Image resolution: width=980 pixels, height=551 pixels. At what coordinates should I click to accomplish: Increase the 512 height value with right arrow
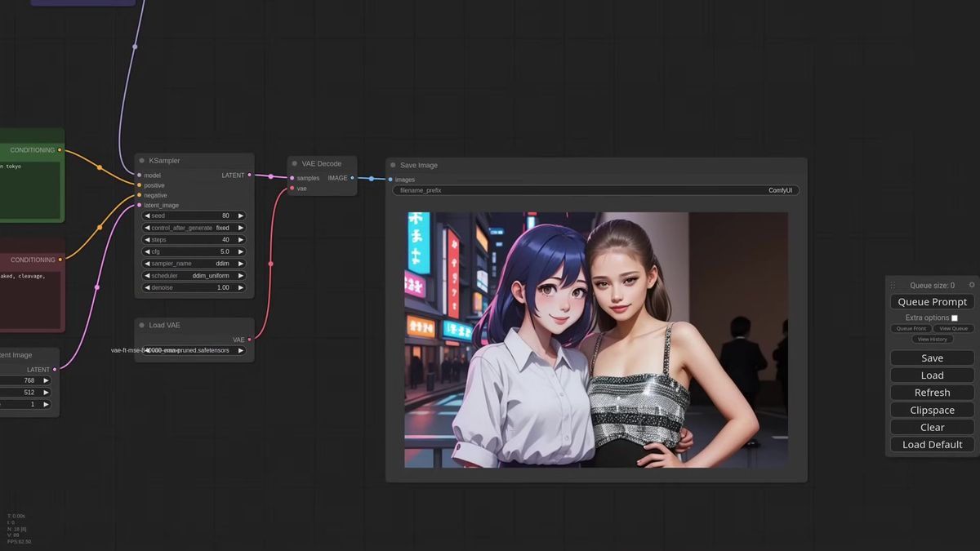click(x=46, y=393)
